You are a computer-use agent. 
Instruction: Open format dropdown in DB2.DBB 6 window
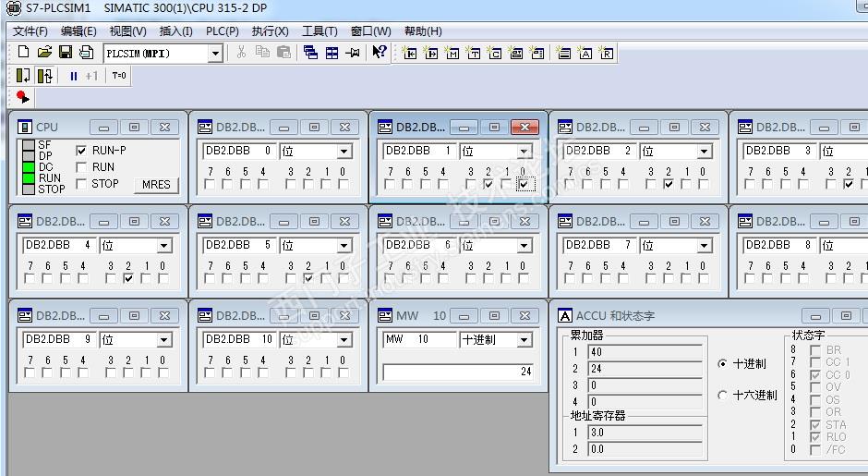tap(524, 246)
